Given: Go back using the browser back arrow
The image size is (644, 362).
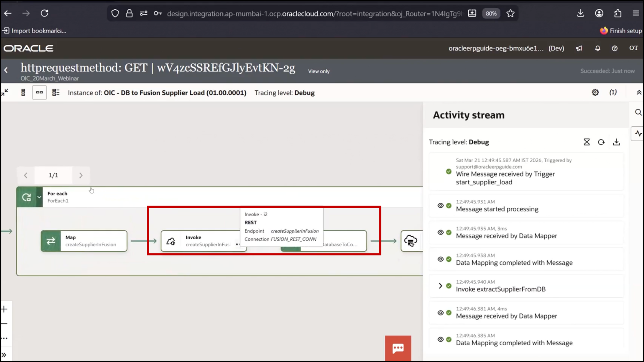Looking at the screenshot, I should tap(8, 13).
